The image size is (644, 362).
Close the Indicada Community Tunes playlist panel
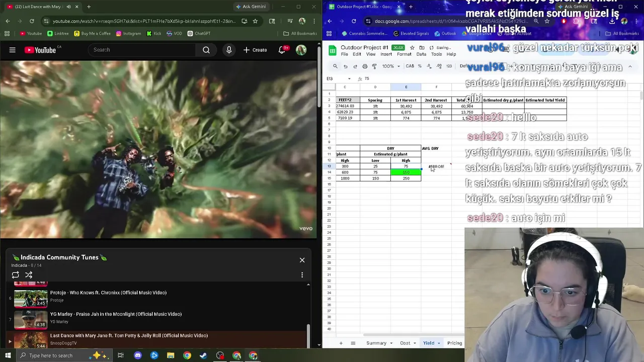click(x=302, y=260)
